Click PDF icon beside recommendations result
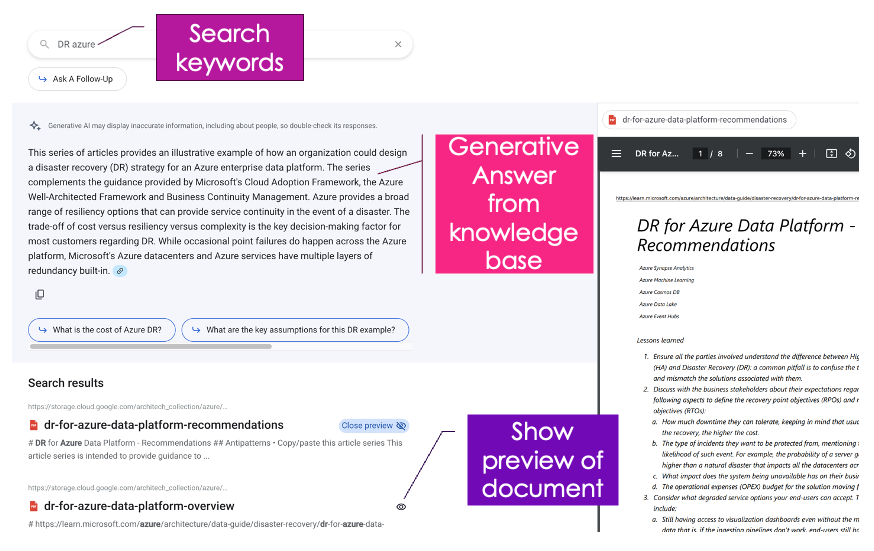The width and height of the screenshot is (874, 551). [x=33, y=426]
